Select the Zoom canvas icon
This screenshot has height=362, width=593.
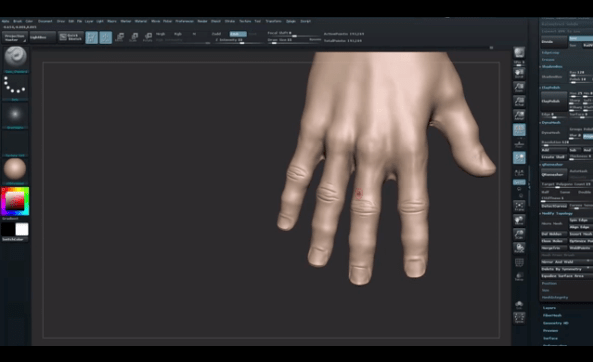pyautogui.click(x=519, y=87)
